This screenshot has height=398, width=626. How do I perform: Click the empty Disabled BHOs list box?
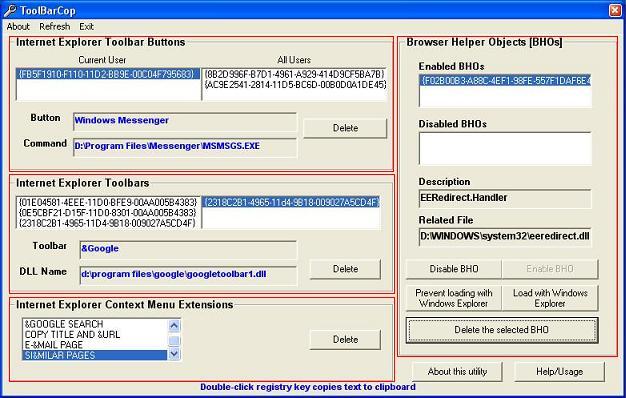[x=505, y=149]
